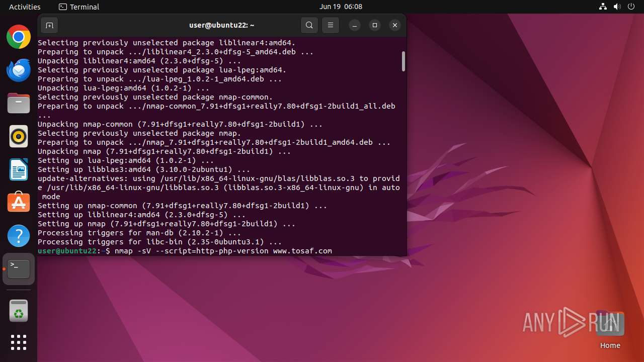Click the 'Setting up libblas3:amd64' line

point(144,169)
